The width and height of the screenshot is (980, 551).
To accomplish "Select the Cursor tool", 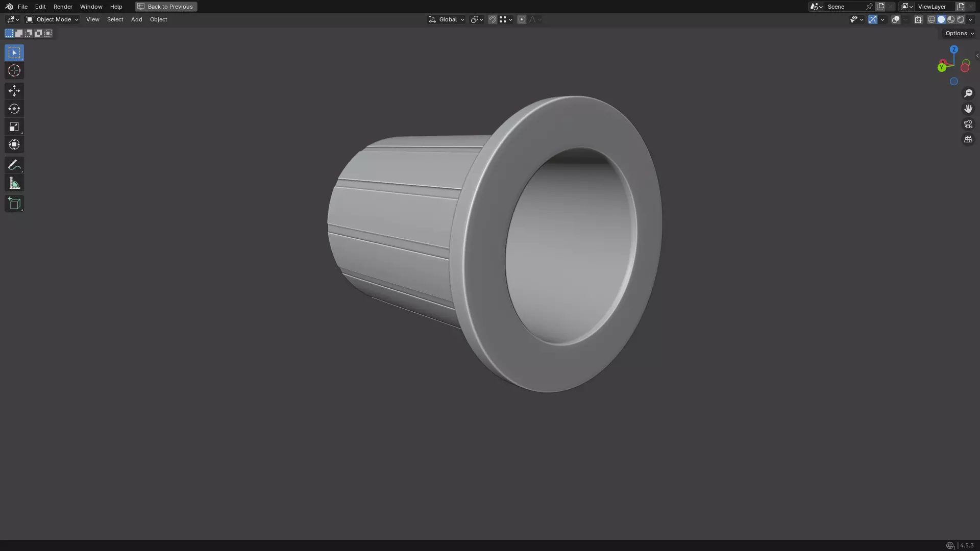I will coord(14,70).
